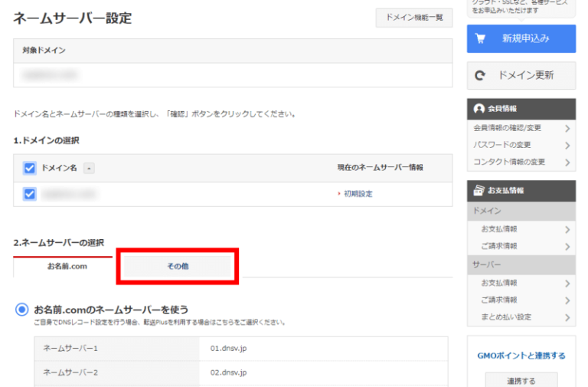Click the shopping cart icon for 新規申込み
Screen dimensions: 588x387
pyautogui.click(x=481, y=38)
